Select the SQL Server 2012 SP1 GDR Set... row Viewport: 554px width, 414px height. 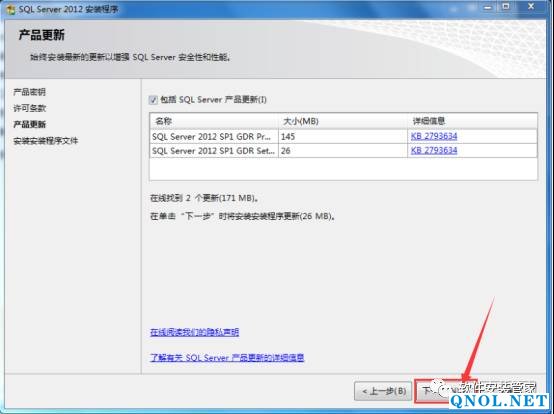[x=343, y=151]
